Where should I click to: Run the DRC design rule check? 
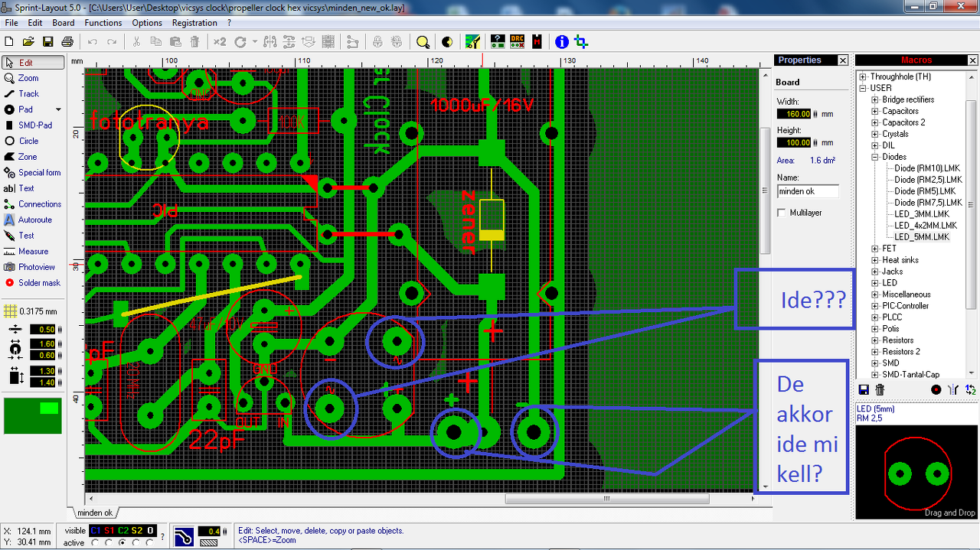click(517, 41)
